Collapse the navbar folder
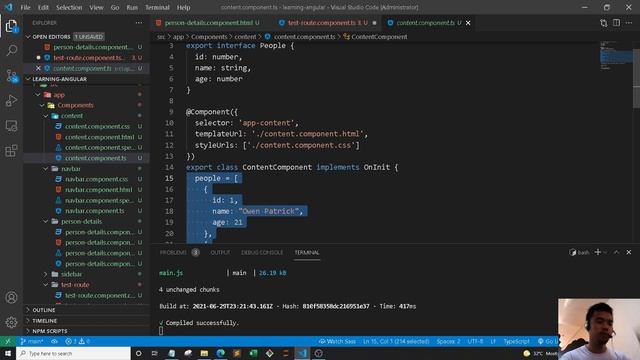Screen dimensions: 640x360 coord(46,169)
